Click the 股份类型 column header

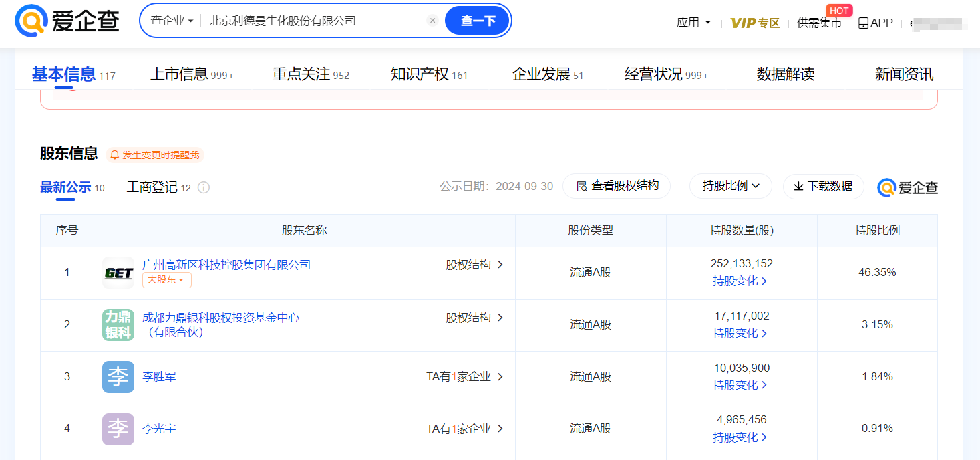(591, 231)
